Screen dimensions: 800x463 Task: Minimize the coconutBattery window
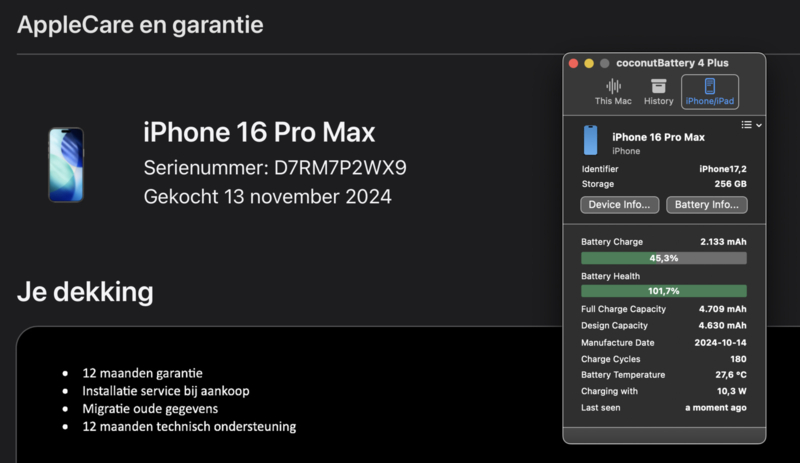tap(589, 63)
